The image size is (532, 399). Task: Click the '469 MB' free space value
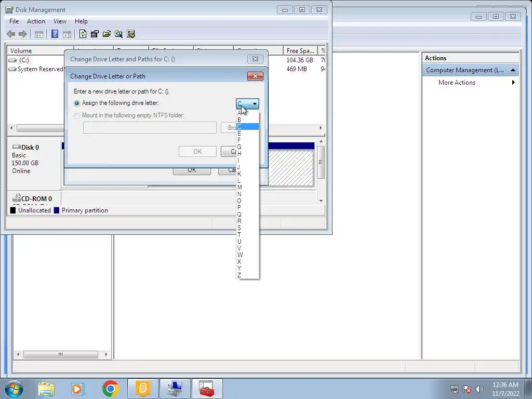click(x=297, y=69)
